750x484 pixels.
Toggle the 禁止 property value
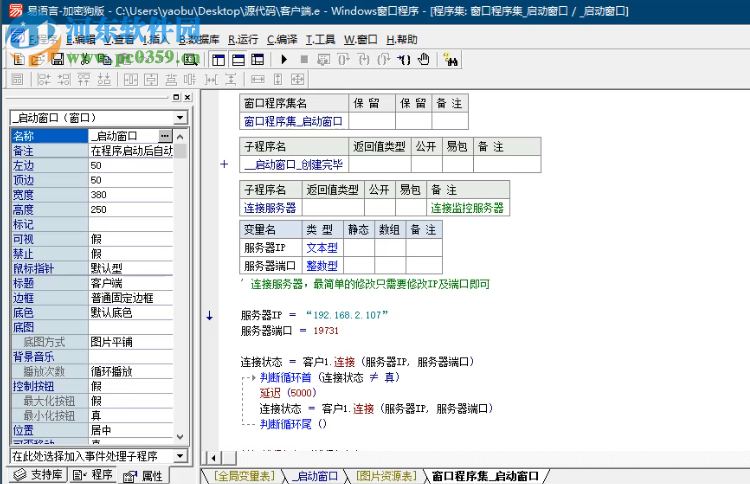130,254
